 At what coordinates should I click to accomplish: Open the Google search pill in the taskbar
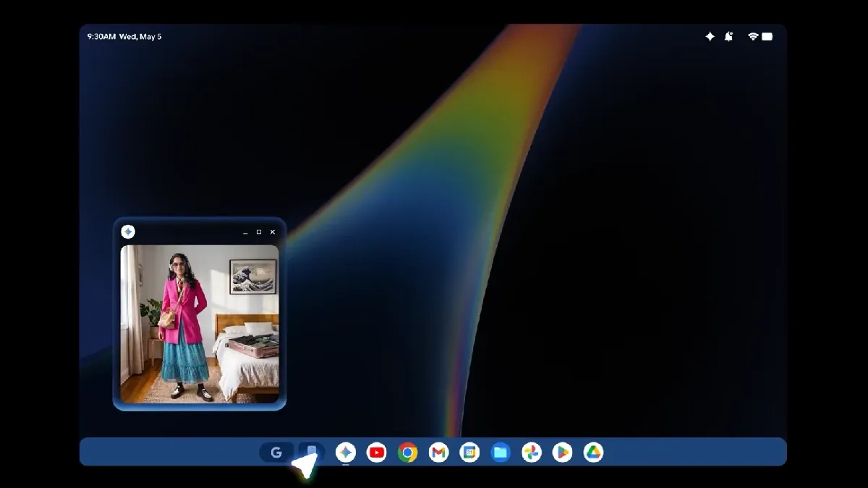click(x=276, y=453)
